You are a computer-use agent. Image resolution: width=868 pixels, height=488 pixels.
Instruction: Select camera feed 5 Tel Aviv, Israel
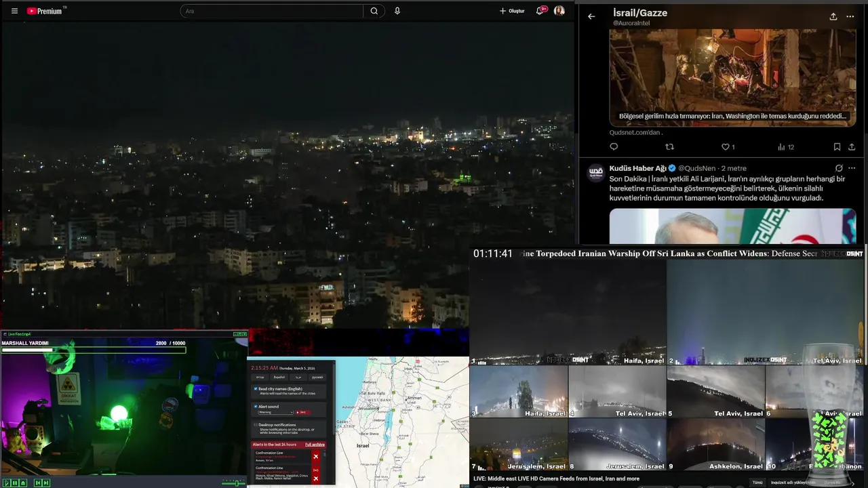click(715, 391)
